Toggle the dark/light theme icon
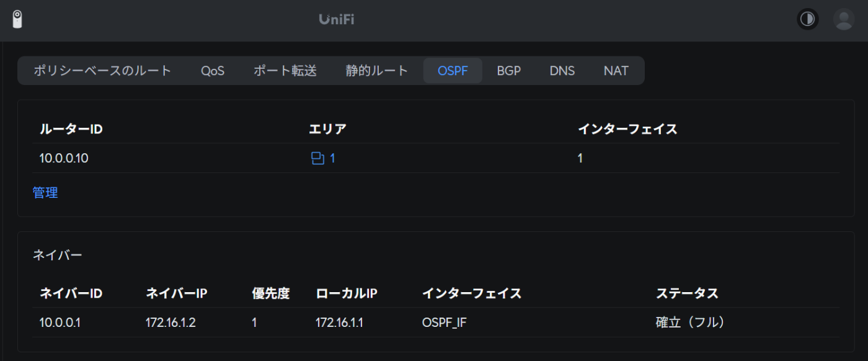 (x=807, y=19)
